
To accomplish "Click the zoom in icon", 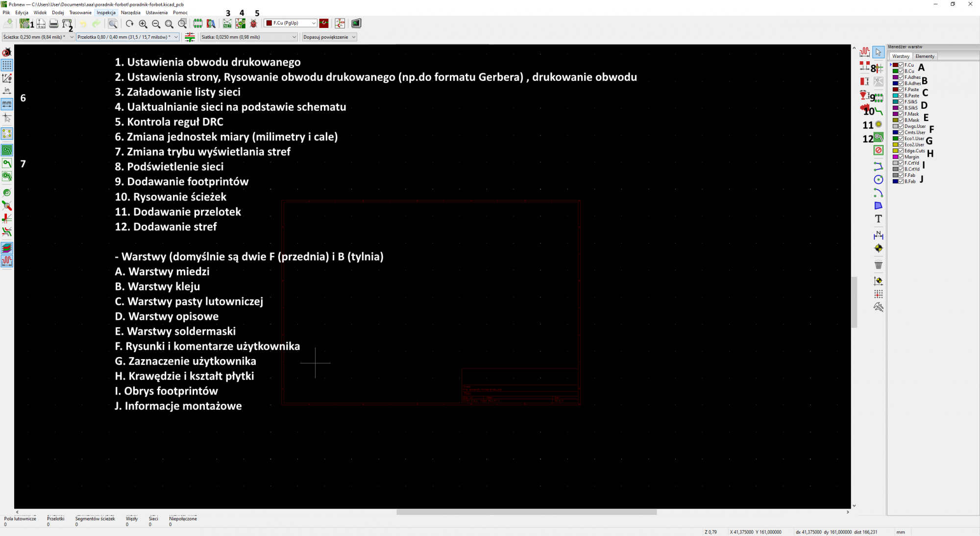I will [143, 23].
